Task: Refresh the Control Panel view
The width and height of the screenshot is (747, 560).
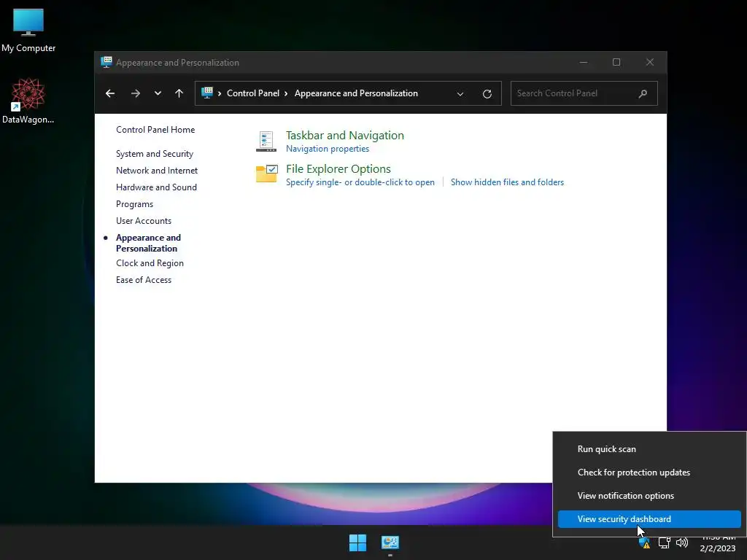Action: (x=487, y=94)
